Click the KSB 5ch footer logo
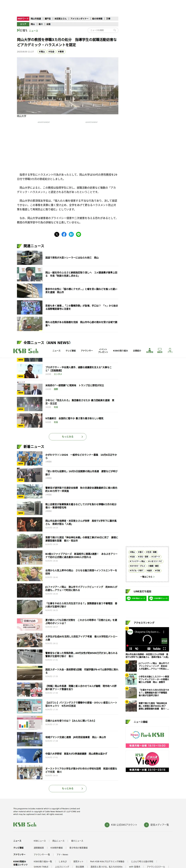The height and width of the screenshot is (868, 186). [25, 825]
